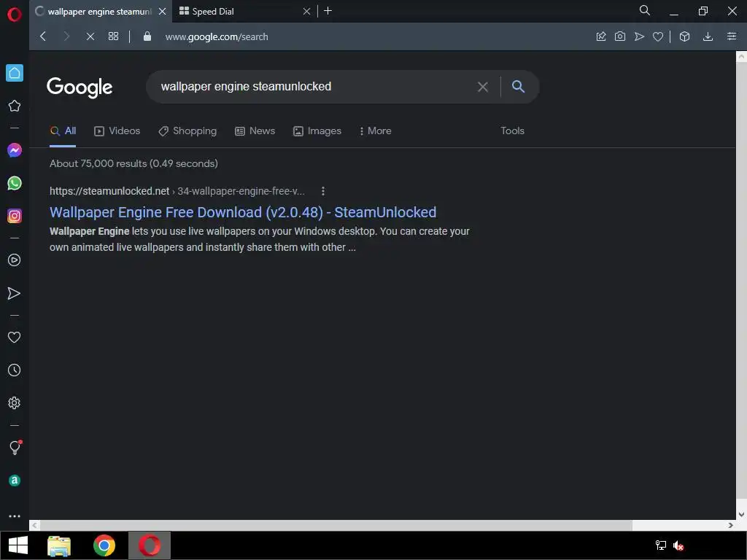Viewport: 747px width, 560px height.
Task: Select the All results tab
Action: (x=63, y=131)
